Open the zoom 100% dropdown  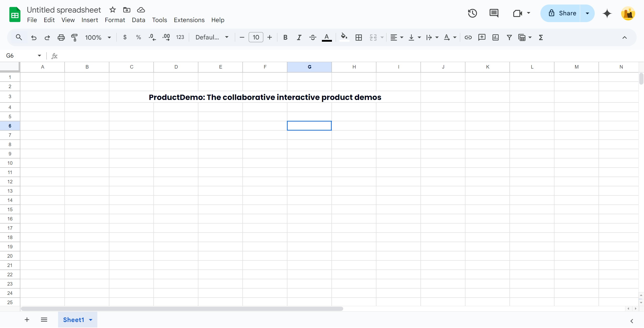tap(98, 37)
